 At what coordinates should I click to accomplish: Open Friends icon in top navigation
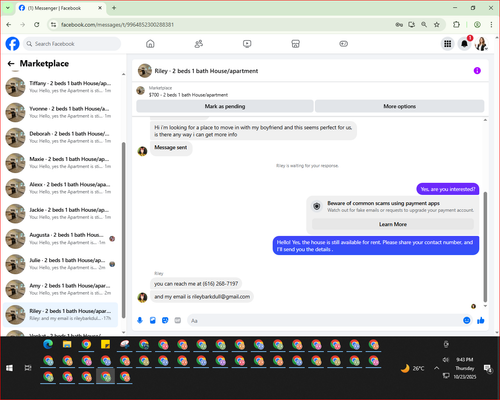tap(199, 44)
